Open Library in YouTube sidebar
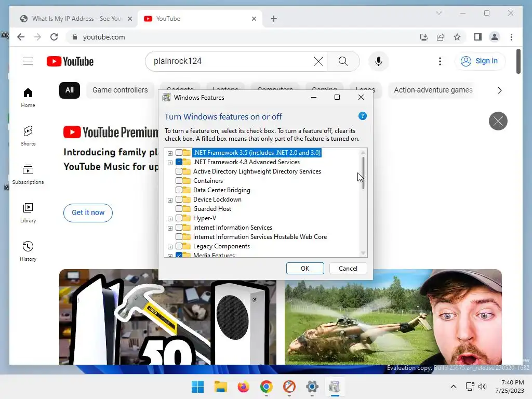Viewport: 532px width, 399px height. tap(28, 212)
